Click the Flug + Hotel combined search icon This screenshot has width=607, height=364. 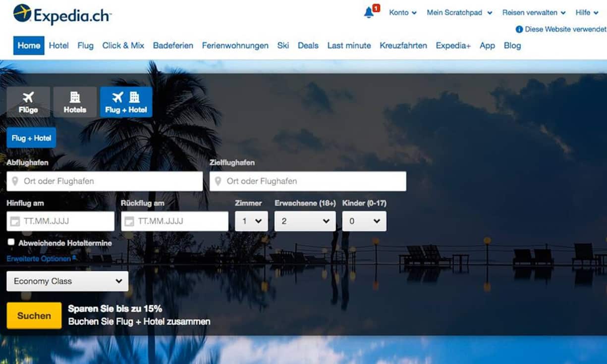click(x=126, y=102)
